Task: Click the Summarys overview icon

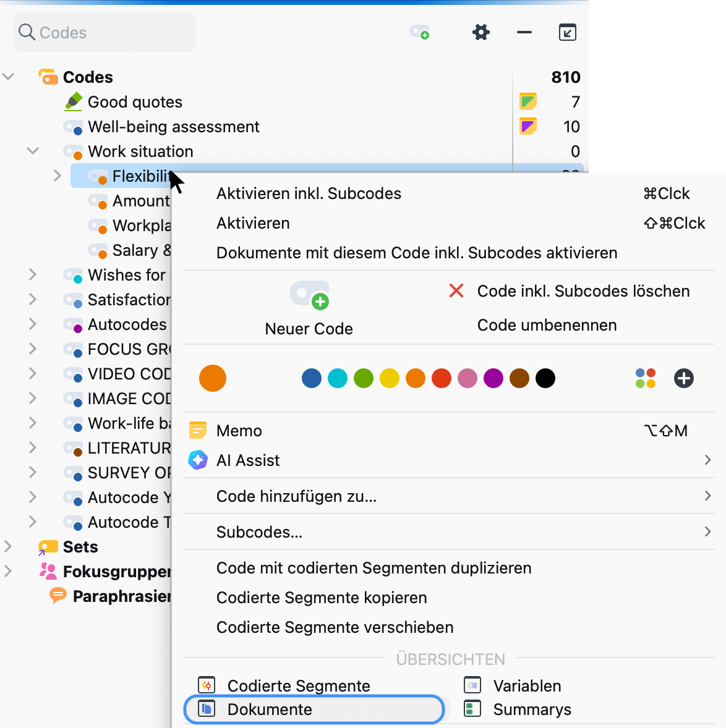Action: coord(472,709)
